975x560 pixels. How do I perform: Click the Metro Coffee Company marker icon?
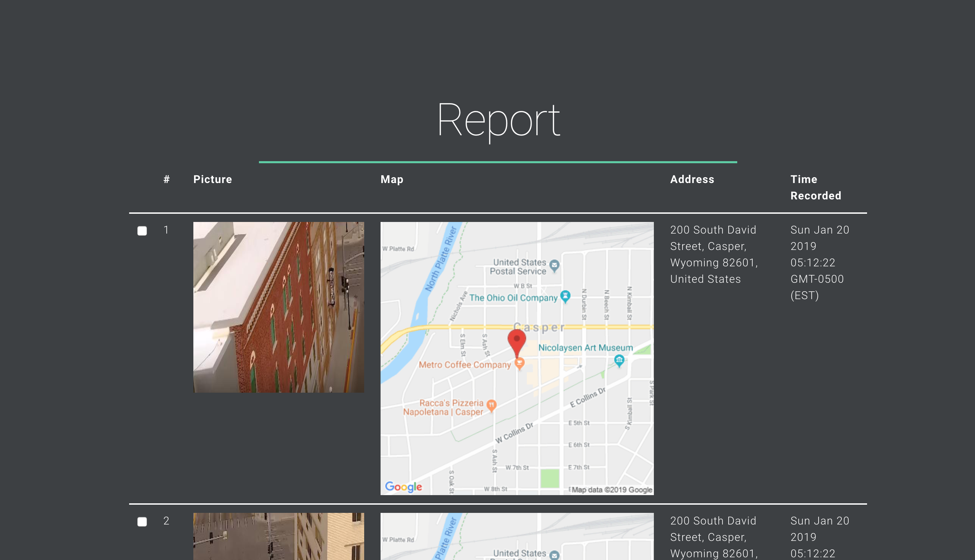[x=519, y=363]
